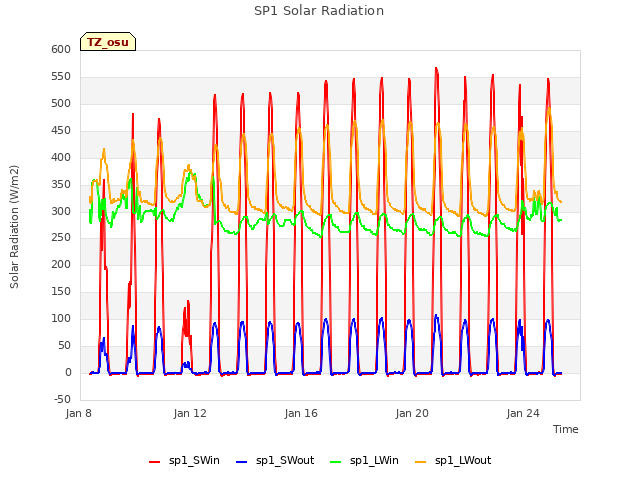Toggle the sp1_LWin legend entry

tap(364, 461)
